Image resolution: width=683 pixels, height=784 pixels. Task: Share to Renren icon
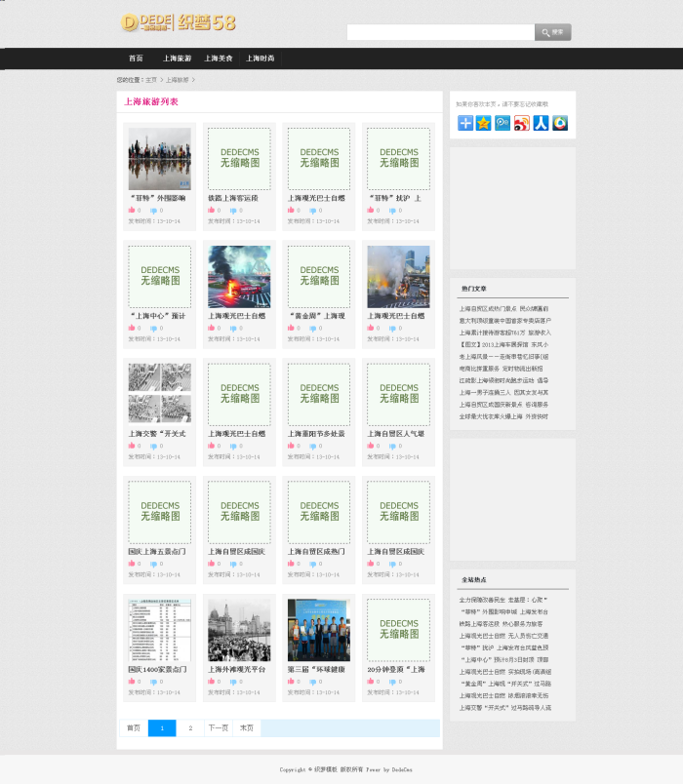(x=541, y=123)
